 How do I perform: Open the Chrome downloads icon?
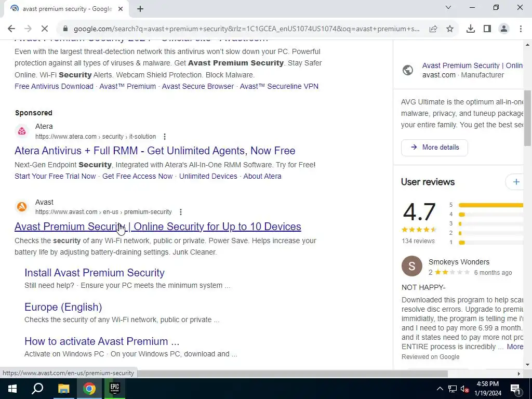[x=471, y=29]
